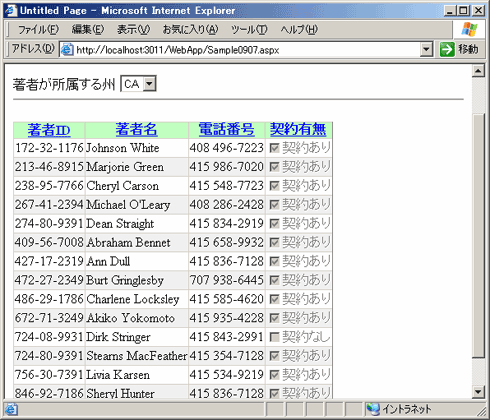
Task: Toggle contract checkbox for Johnson White
Action: (274, 148)
